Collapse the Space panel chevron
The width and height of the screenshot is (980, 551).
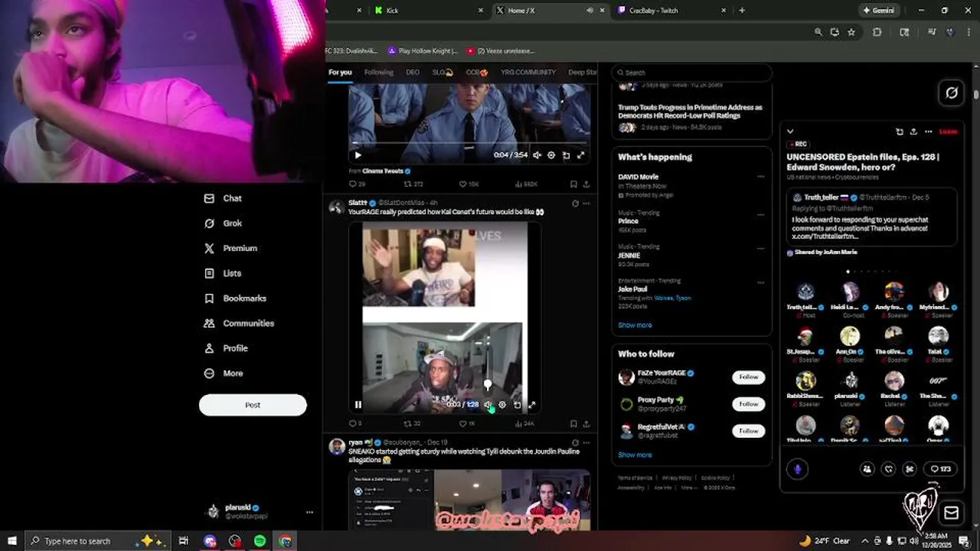(790, 132)
